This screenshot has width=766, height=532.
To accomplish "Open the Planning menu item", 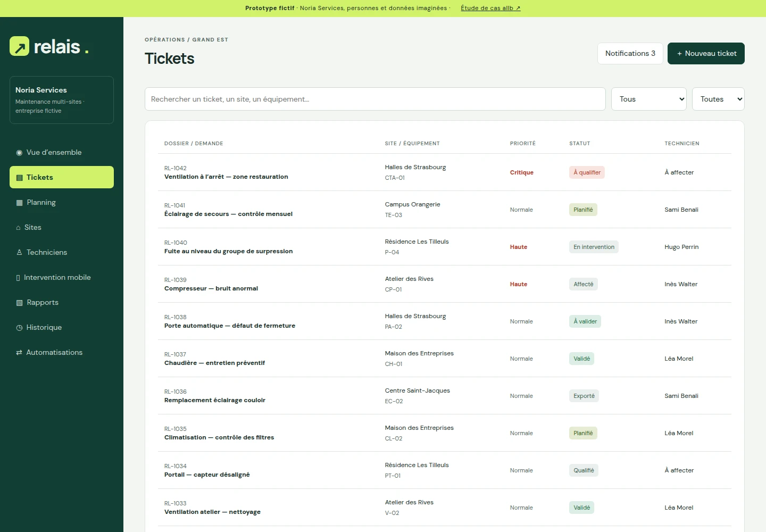I will (x=62, y=202).
